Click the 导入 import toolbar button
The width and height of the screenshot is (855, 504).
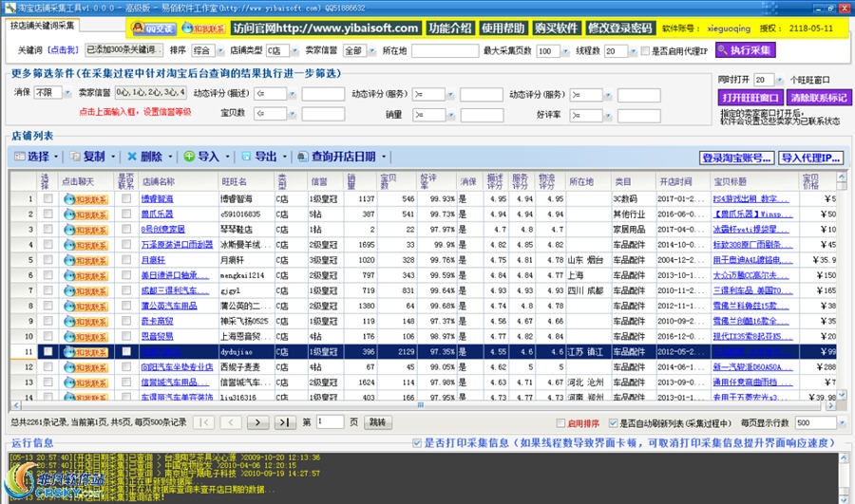(206, 157)
